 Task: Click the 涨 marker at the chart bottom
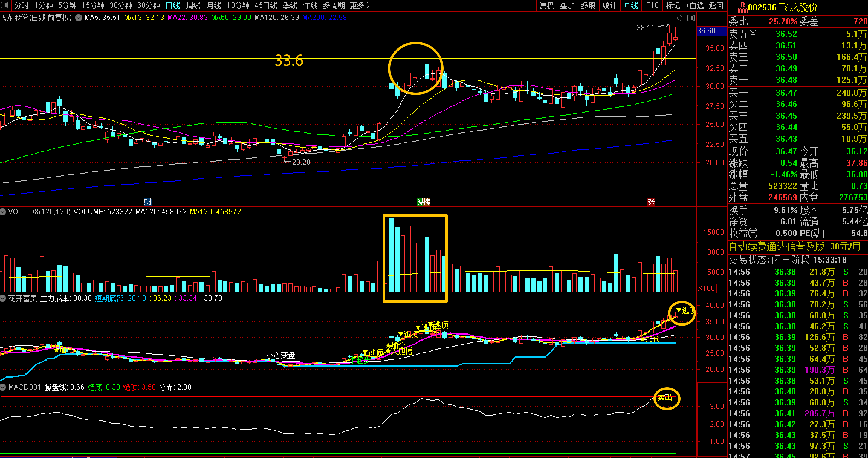coord(651,202)
